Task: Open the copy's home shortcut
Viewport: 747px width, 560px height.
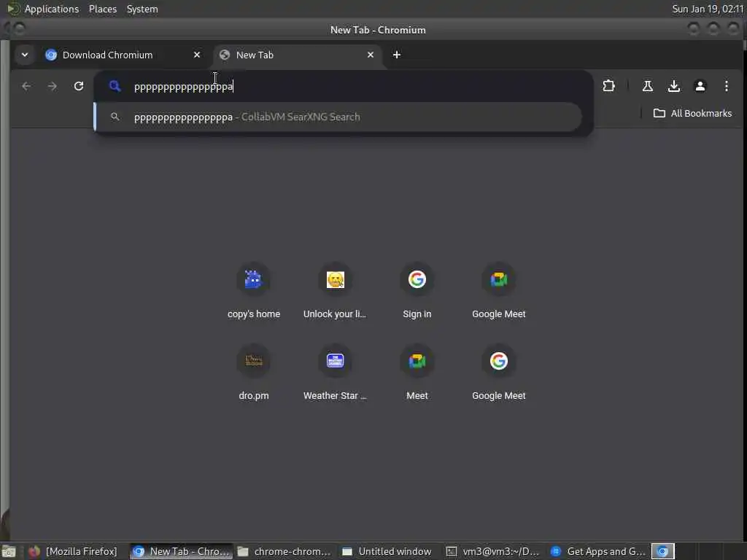Action: tap(253, 291)
